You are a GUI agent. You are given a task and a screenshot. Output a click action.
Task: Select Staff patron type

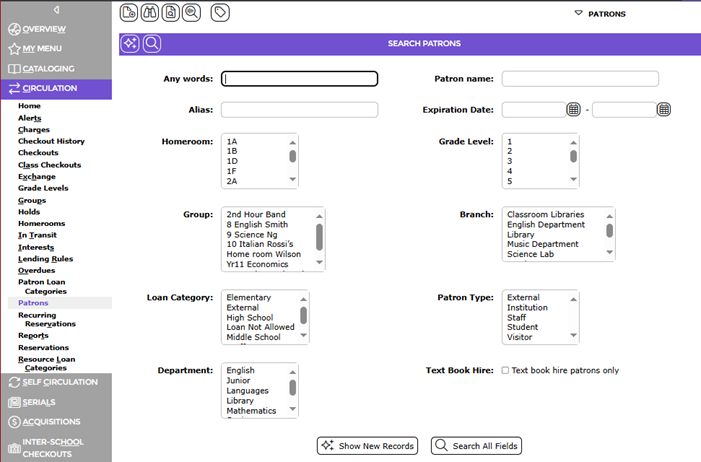[x=516, y=318]
